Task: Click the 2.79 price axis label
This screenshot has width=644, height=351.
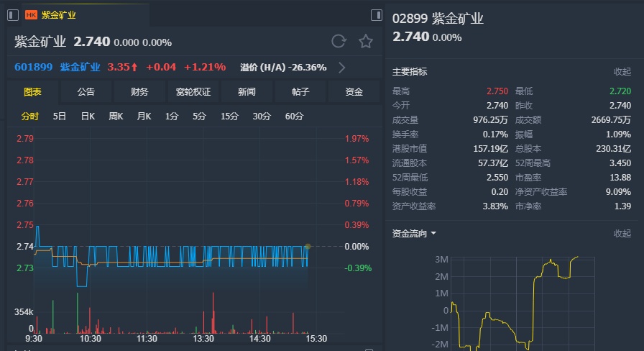Action: (x=25, y=139)
